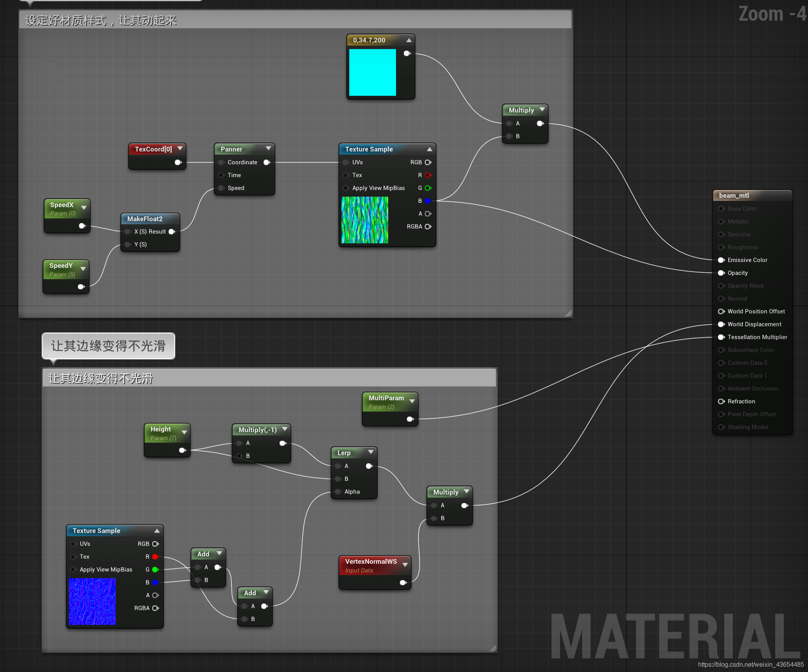
Task: Click the red R output pin of upper Texture Sample
Action: coord(428,175)
